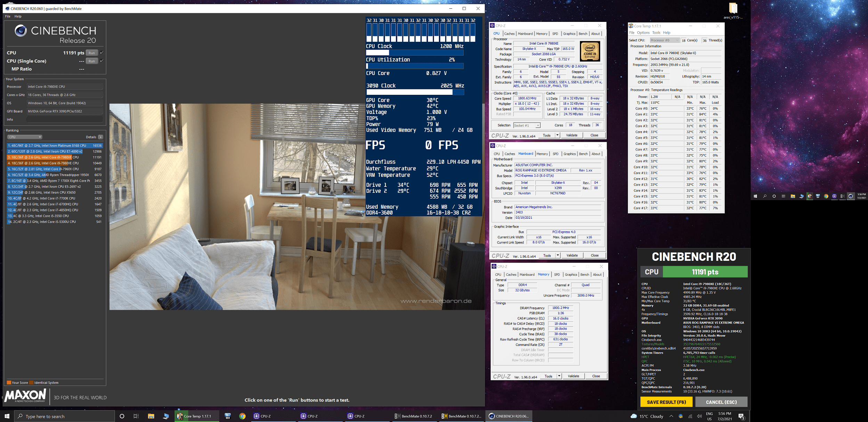Toggle the checkbox next to CPU Run

point(101,53)
